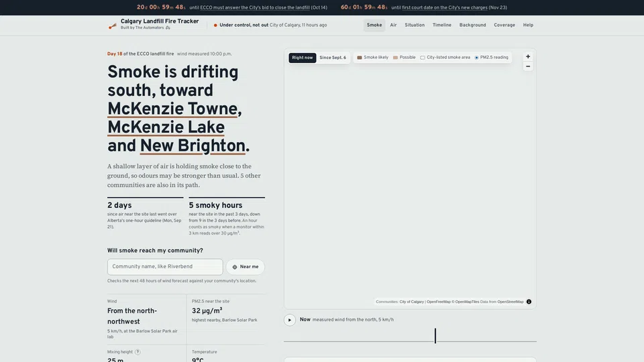This screenshot has height=362, width=644.
Task: Click the 20d countdown timer text
Action: pyautogui.click(x=161, y=7)
